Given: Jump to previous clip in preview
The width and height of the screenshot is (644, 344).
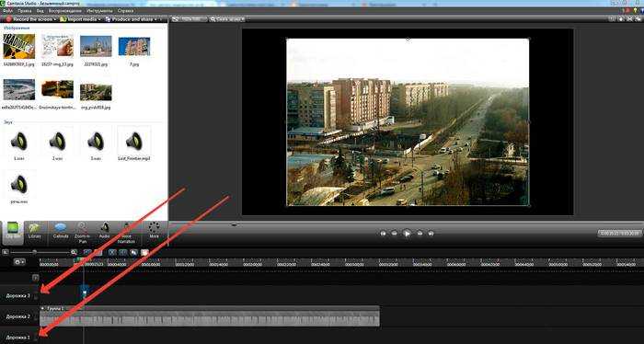Looking at the screenshot, I should (x=383, y=233).
